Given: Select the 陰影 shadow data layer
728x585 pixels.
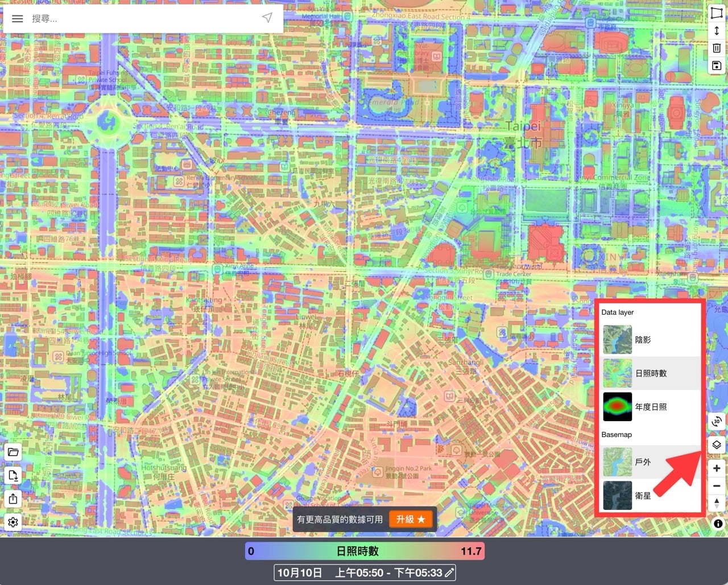Looking at the screenshot, I should click(x=651, y=340).
